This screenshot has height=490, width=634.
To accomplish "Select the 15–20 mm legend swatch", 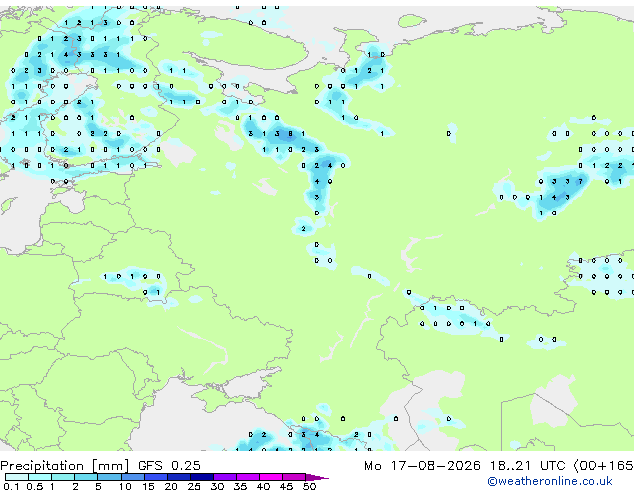I will pos(155,477).
